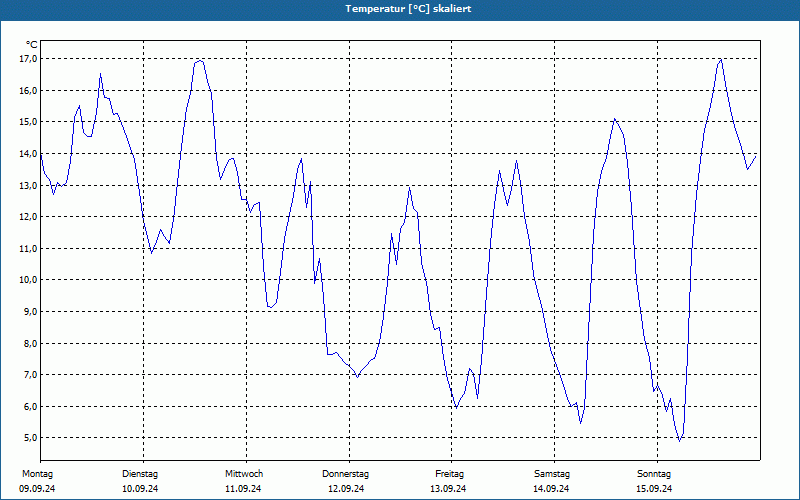Select the 'Dienstag' day label
The height and width of the screenshot is (500, 800).
pos(140,474)
